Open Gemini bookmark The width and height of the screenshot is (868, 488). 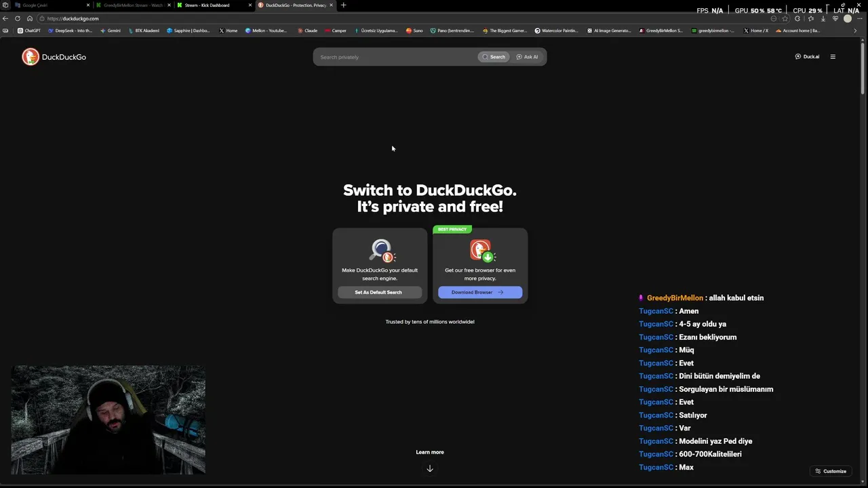coord(110,30)
